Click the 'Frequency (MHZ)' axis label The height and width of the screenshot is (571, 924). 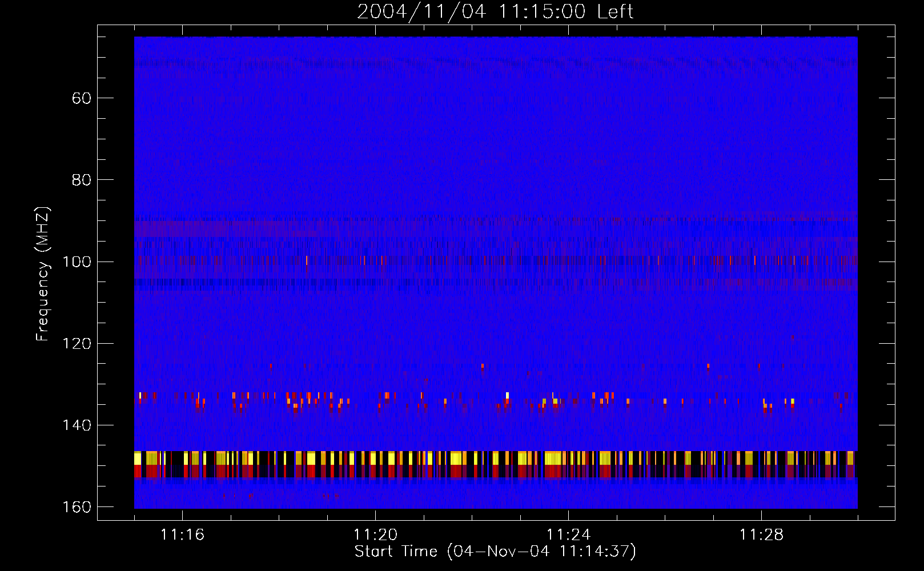coord(43,274)
